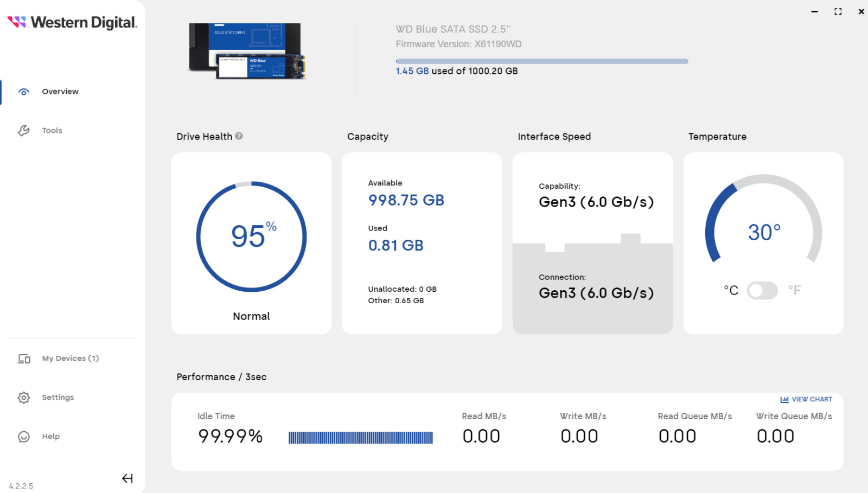868x493 pixels.
Task: Go to the Settings page
Action: tap(58, 398)
